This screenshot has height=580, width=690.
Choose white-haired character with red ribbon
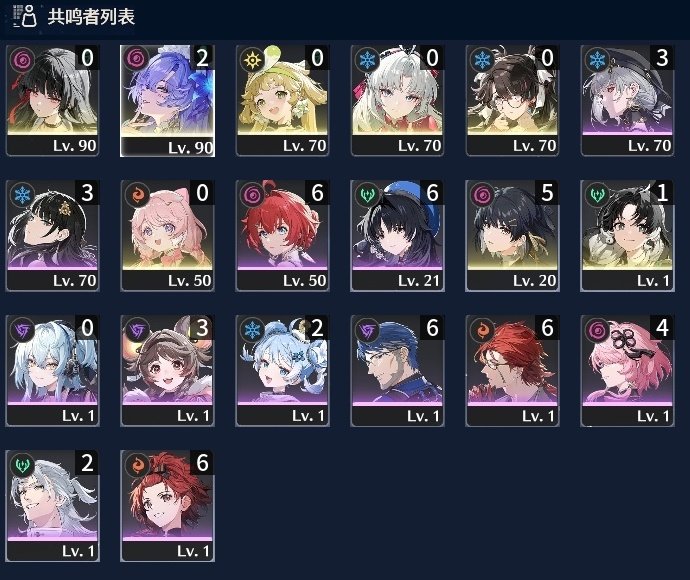point(397,100)
